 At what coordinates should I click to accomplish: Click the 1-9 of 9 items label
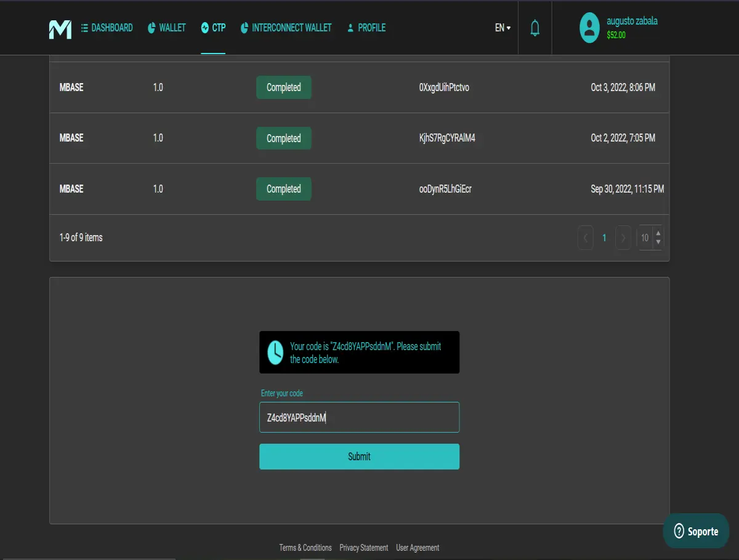tap(81, 238)
